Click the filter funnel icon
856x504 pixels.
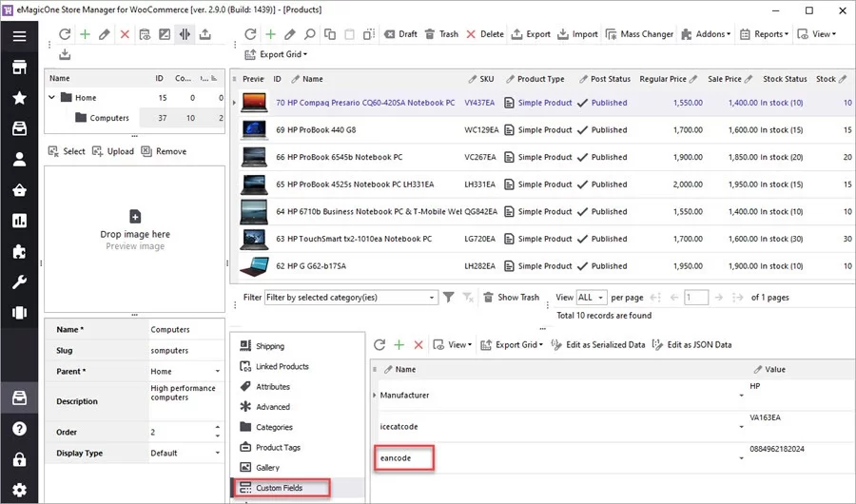(449, 298)
